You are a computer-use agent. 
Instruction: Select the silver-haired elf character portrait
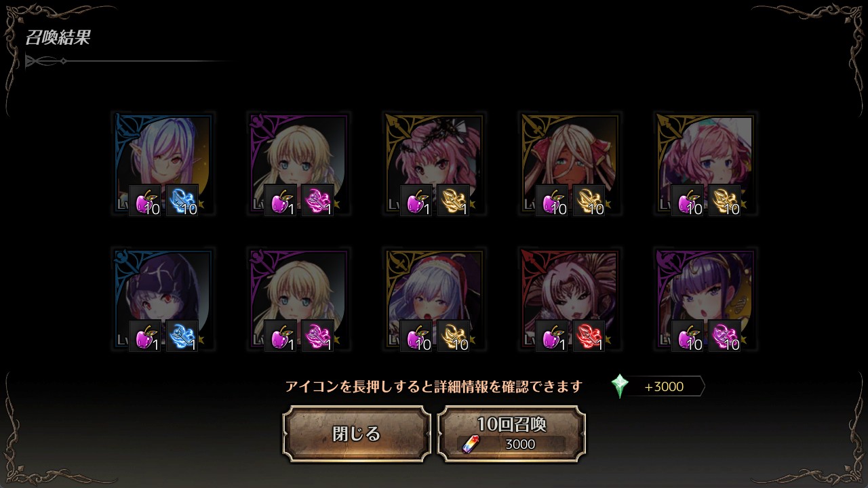tap(163, 164)
